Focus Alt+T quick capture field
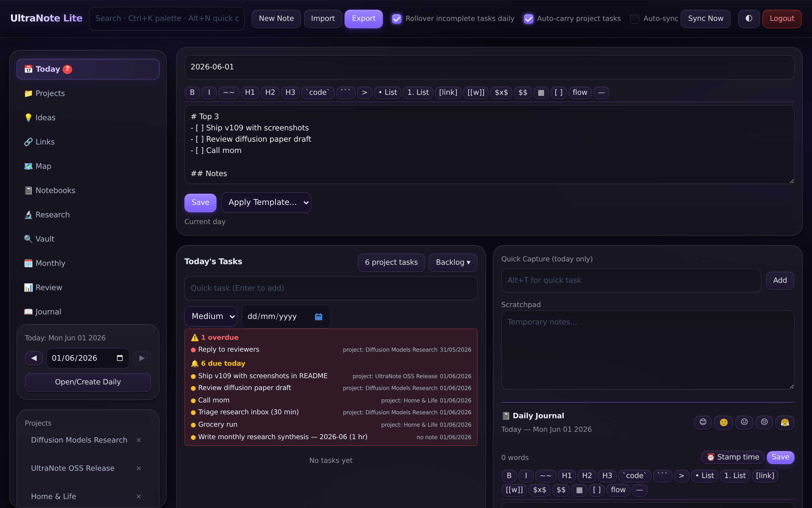 [631, 281]
